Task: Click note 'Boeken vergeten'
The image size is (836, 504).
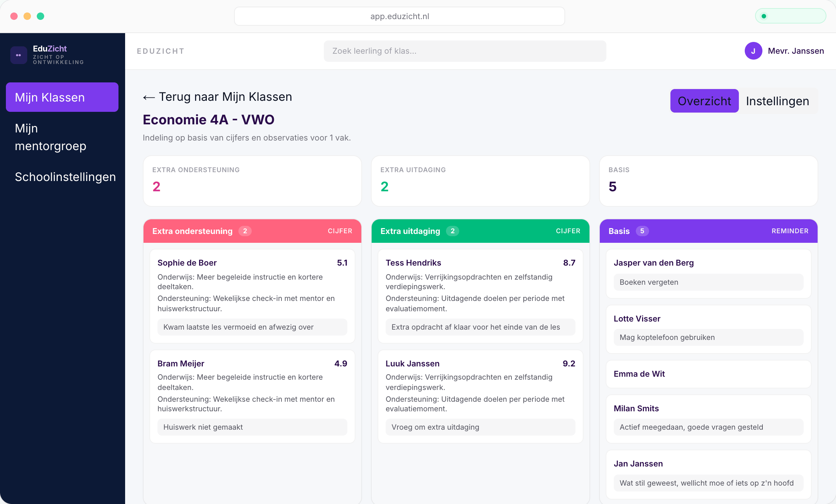Action: pos(709,282)
